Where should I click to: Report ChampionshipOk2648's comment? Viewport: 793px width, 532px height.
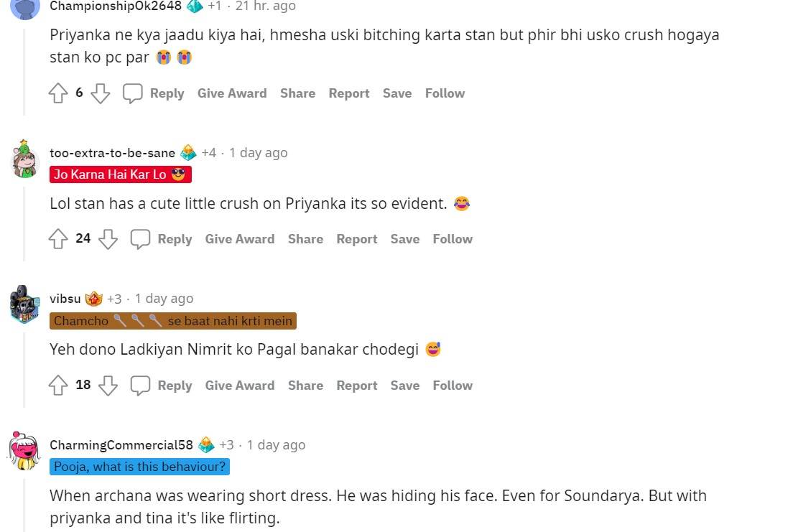[349, 93]
